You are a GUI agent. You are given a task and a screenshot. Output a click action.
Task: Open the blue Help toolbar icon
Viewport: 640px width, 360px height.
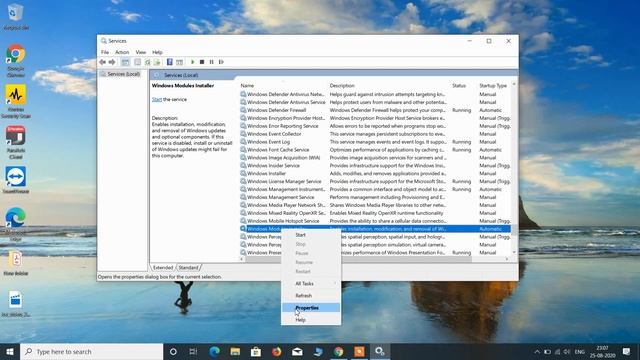[x=169, y=62]
